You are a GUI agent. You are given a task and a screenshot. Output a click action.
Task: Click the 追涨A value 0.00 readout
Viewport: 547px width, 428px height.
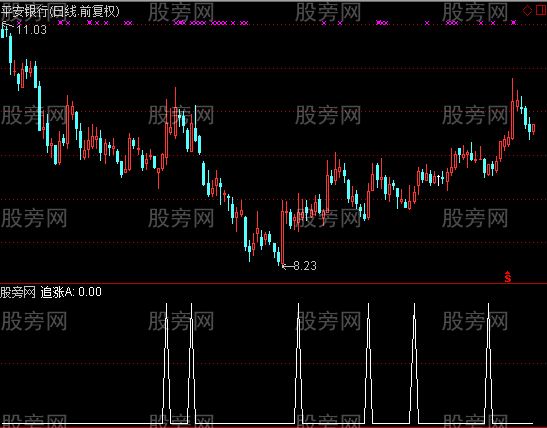(90, 292)
